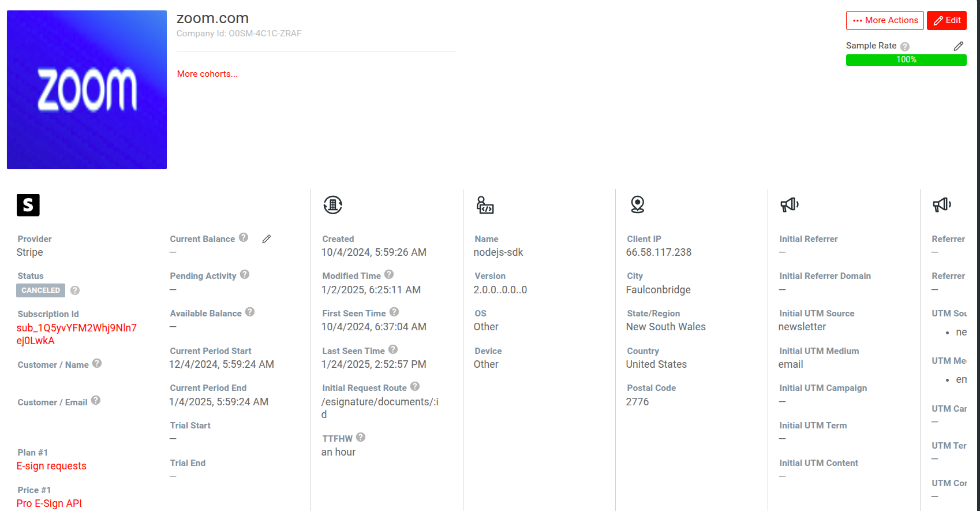Edit the Sample Rate with pencil icon
980x511 pixels.
click(x=959, y=46)
